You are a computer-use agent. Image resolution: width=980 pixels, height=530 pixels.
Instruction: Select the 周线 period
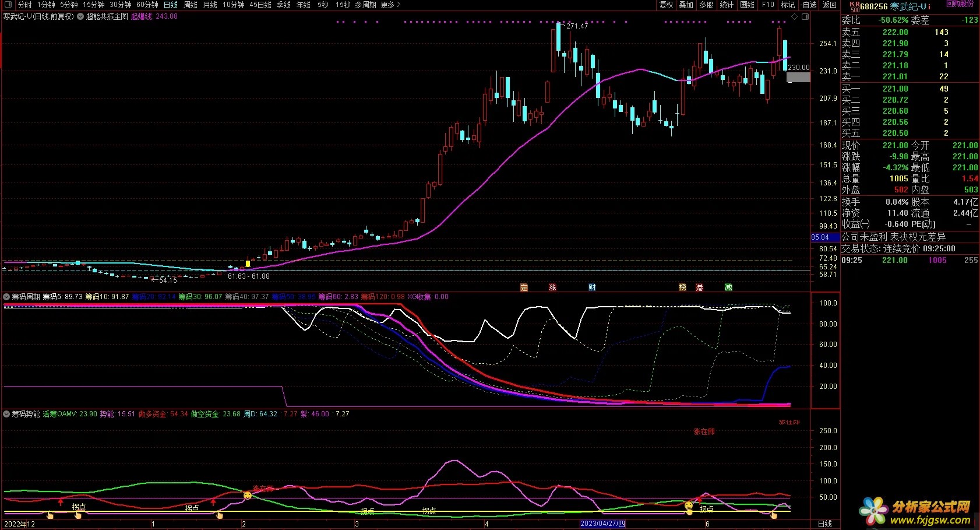191,5
